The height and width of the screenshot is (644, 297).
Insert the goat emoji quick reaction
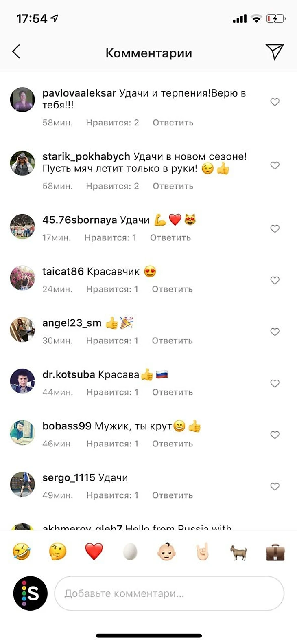(x=238, y=553)
